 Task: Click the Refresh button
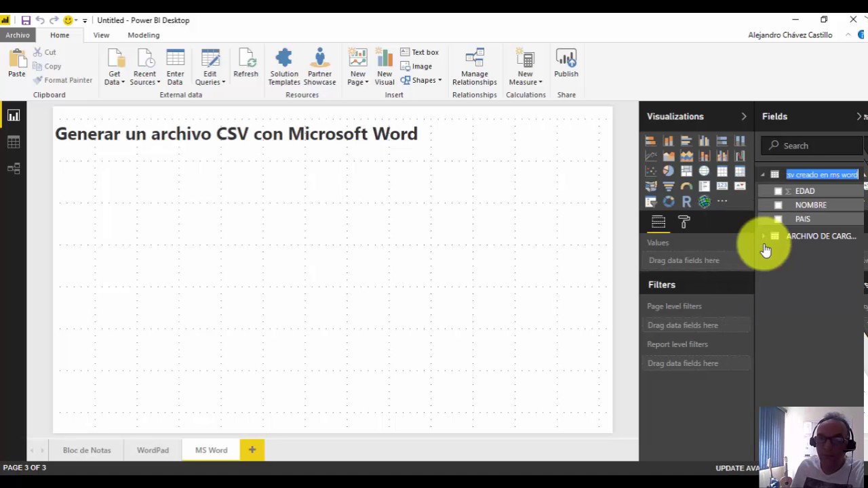point(245,64)
